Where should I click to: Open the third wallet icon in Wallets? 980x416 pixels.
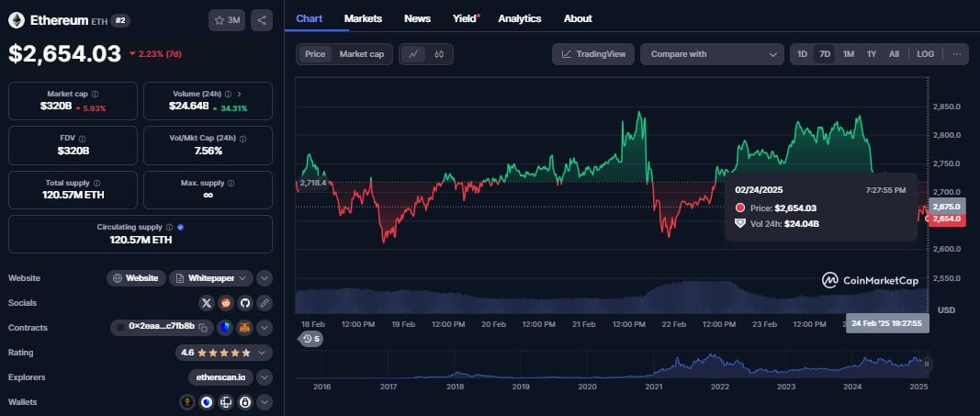(x=226, y=402)
